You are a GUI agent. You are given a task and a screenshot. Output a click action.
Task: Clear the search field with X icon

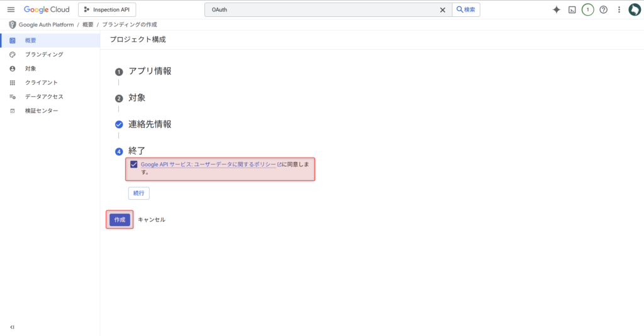coord(442,10)
